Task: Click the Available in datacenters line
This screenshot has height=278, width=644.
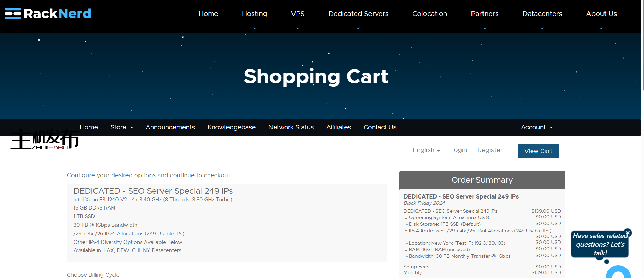Action: (x=127, y=250)
